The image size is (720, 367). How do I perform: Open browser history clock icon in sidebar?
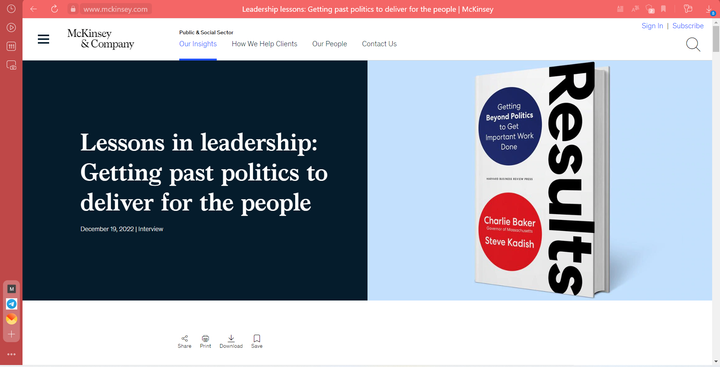[x=11, y=9]
